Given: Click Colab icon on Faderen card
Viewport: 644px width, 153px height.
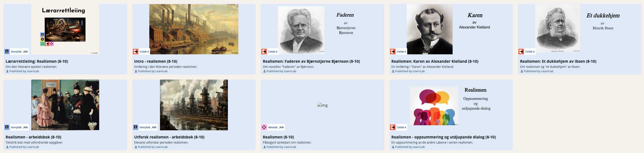Looking at the screenshot, I should pyautogui.click(x=264, y=52).
